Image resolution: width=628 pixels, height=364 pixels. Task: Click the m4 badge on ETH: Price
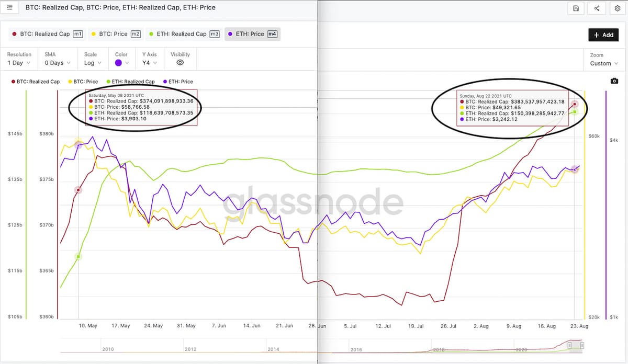point(272,34)
